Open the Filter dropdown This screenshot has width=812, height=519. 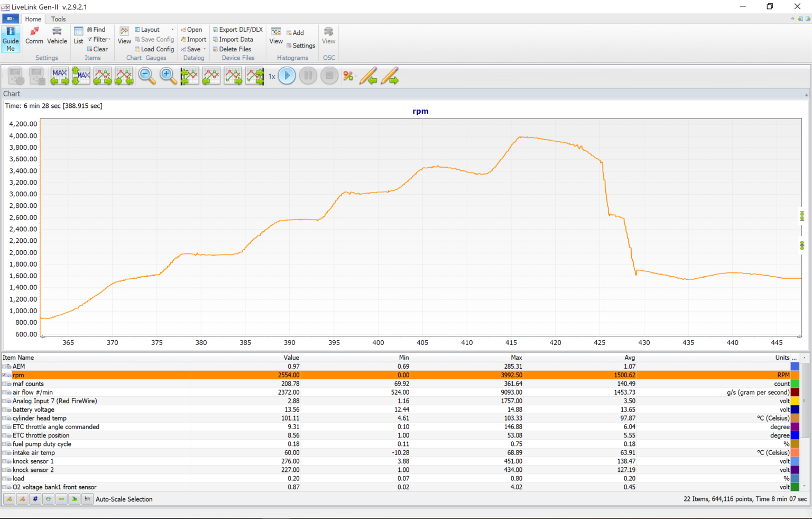click(x=99, y=39)
